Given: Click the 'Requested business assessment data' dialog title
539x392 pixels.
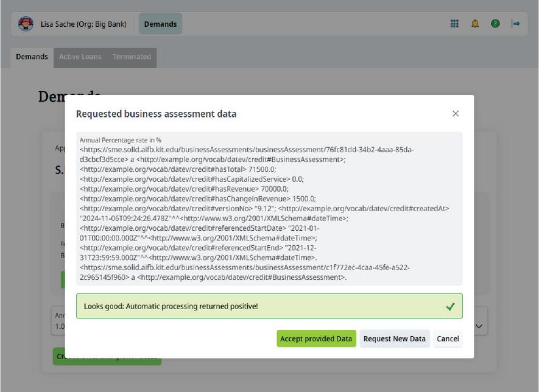Looking at the screenshot, I should (156, 114).
